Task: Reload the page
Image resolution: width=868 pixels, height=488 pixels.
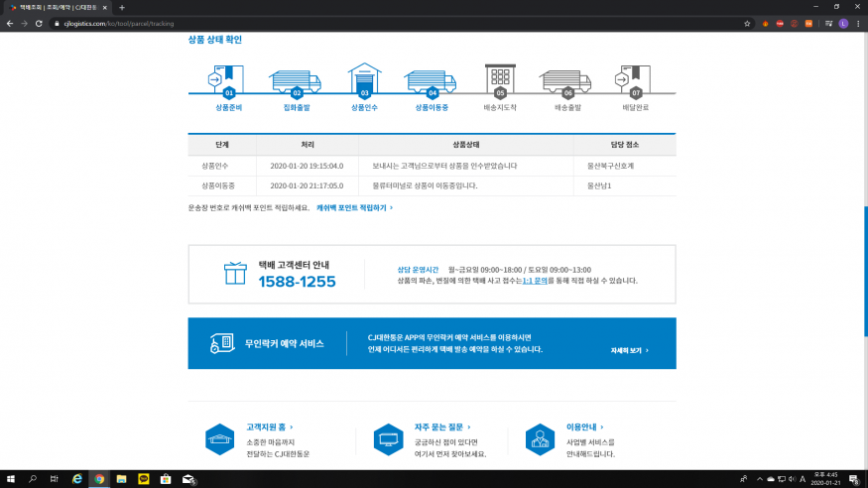Action: coord(39,23)
